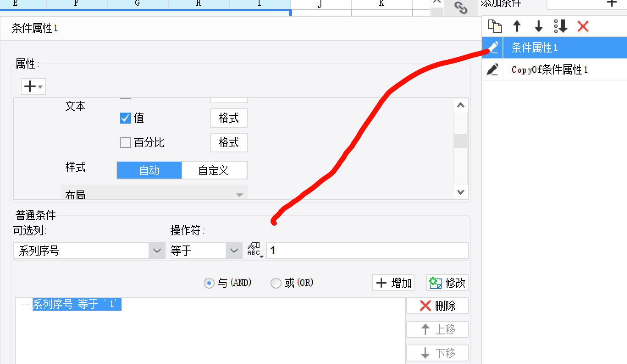
Task: Click column header K
Action: 381,4
